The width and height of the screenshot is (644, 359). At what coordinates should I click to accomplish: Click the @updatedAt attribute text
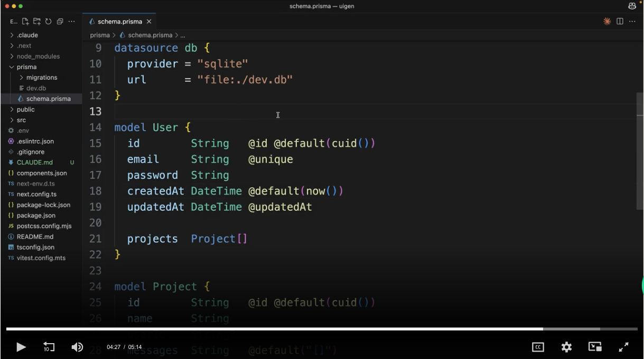(x=280, y=207)
